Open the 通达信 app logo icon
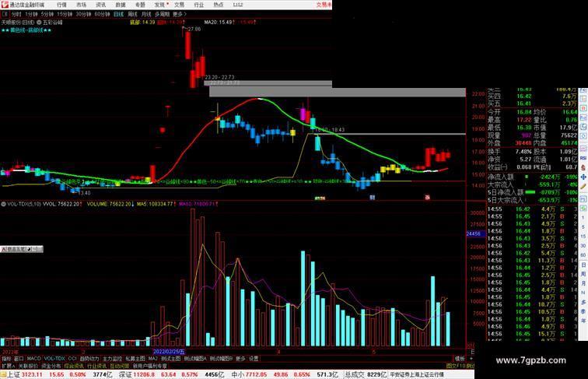Image resolution: width=588 pixels, height=379 pixels. tap(5, 5)
